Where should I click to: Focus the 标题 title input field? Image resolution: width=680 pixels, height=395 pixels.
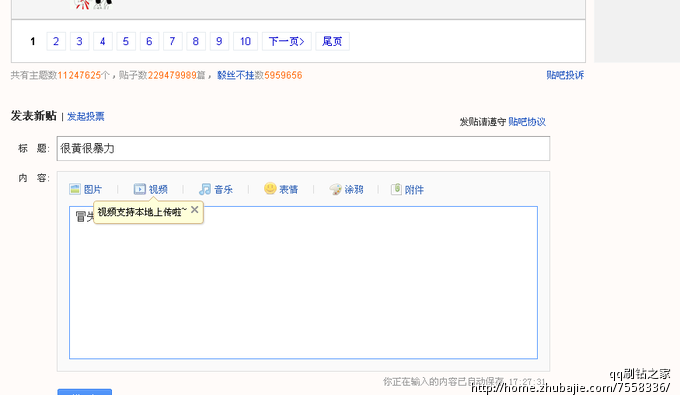click(303, 148)
